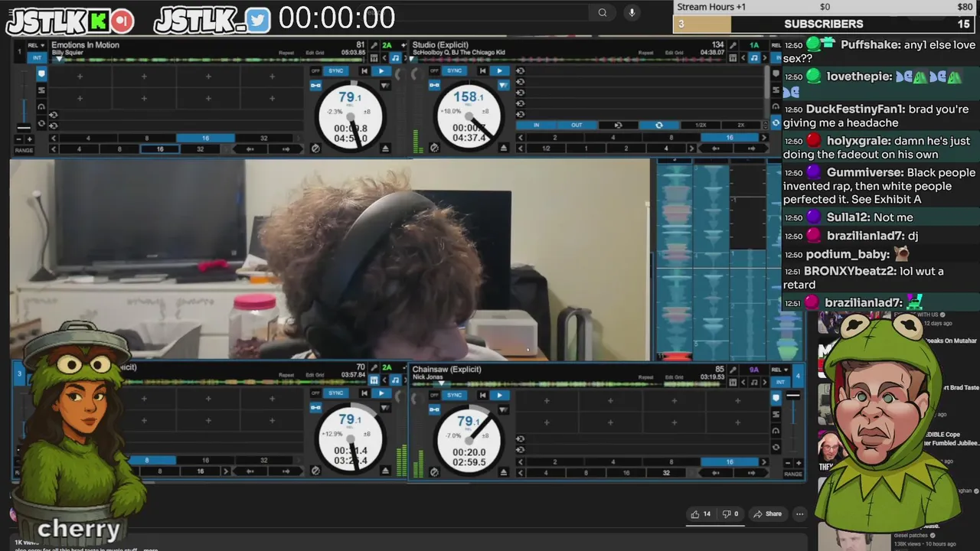
Task: Click the Emotions In Motion virtual platter
Action: click(351, 117)
